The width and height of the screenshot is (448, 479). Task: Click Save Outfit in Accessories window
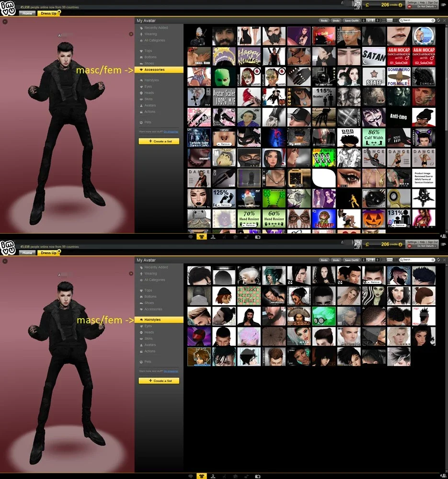351,21
